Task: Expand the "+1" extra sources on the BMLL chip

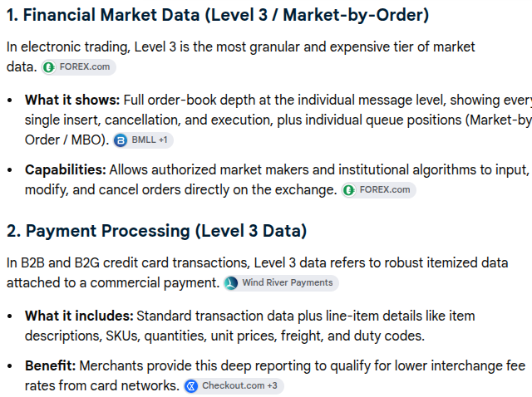Action: [x=163, y=140]
